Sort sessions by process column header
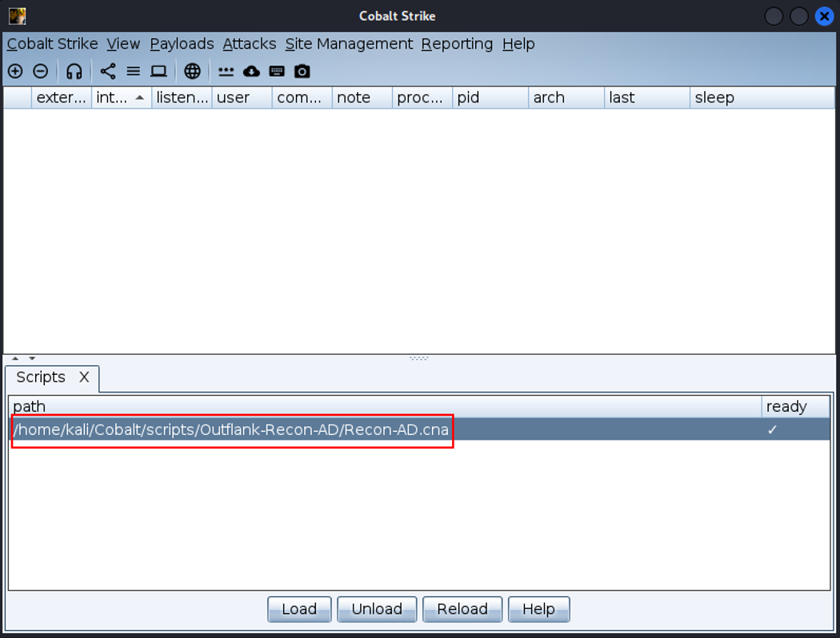Viewport: 840px width, 638px height. pos(422,98)
